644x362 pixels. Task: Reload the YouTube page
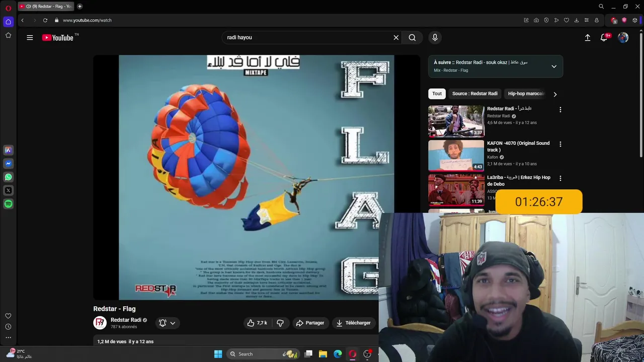(x=45, y=20)
